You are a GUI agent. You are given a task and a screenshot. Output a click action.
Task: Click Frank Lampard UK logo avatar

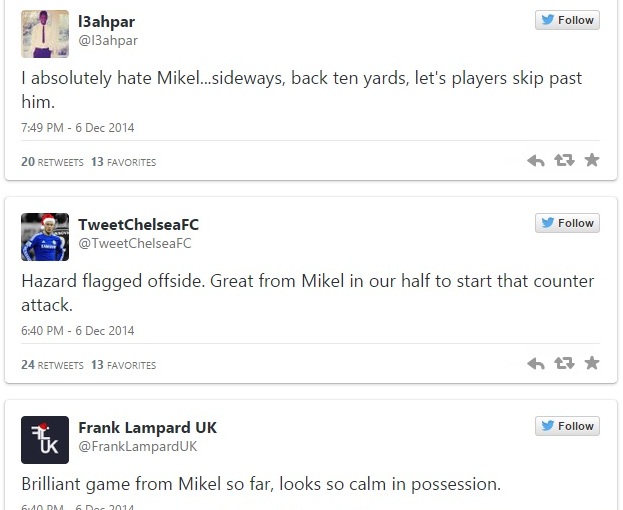pos(45,440)
